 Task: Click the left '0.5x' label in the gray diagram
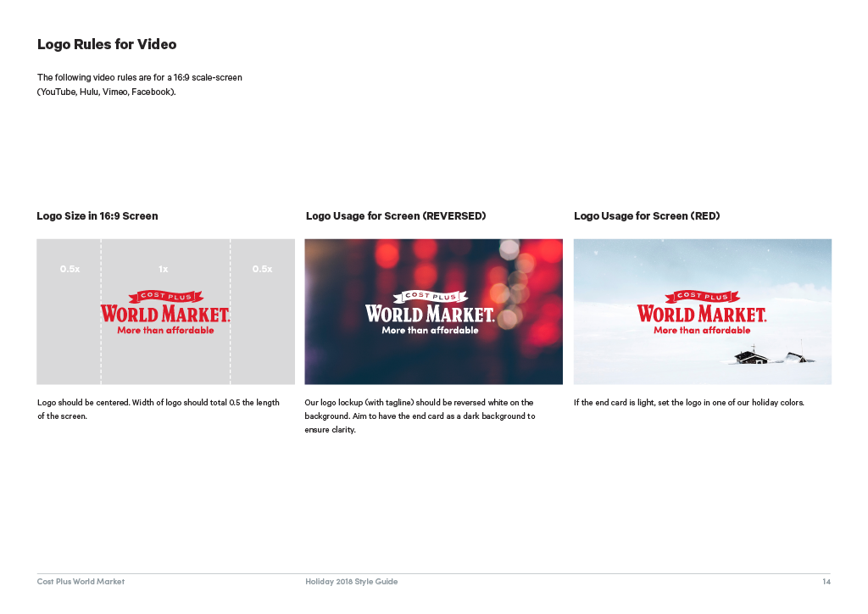[x=70, y=269]
